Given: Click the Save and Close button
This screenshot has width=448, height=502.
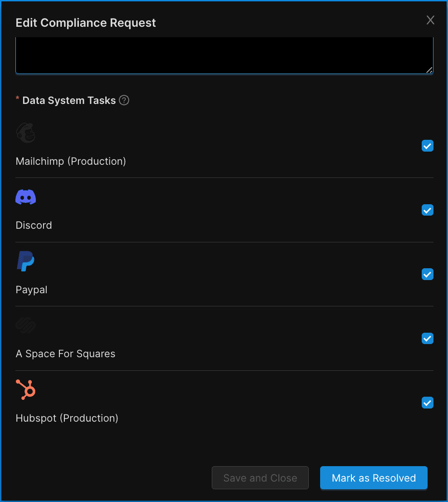Looking at the screenshot, I should click(x=260, y=478).
